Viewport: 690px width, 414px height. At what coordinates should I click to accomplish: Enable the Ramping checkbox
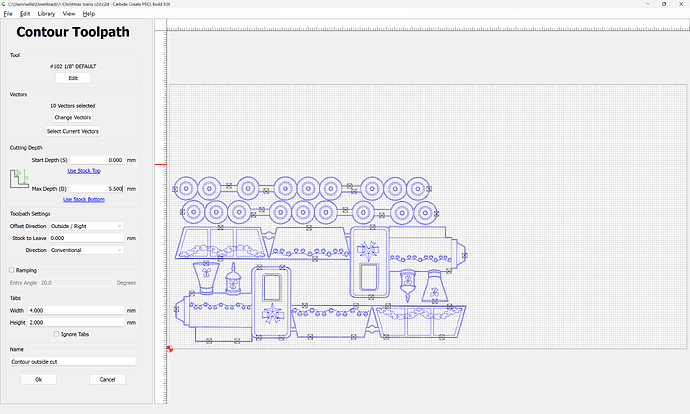12,270
